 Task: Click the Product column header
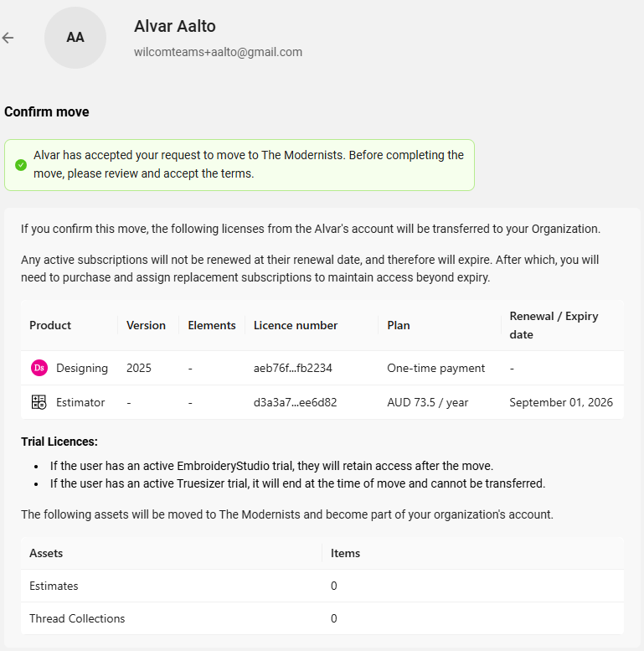tap(50, 325)
